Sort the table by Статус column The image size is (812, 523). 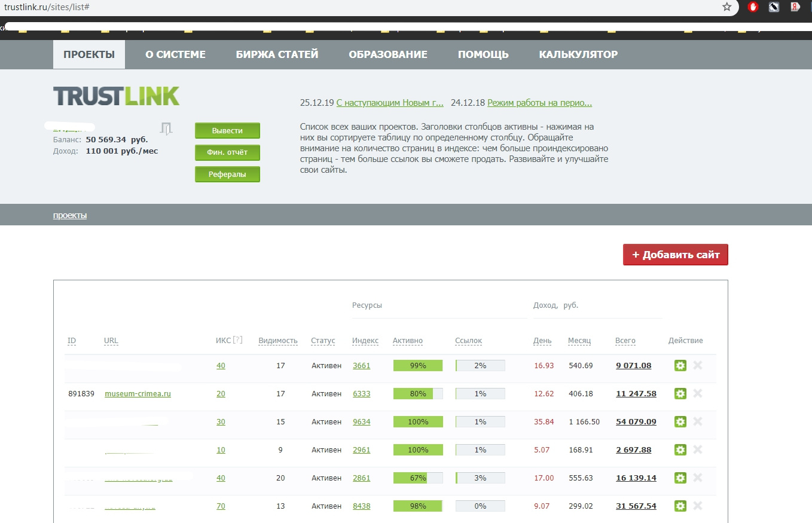pos(323,341)
